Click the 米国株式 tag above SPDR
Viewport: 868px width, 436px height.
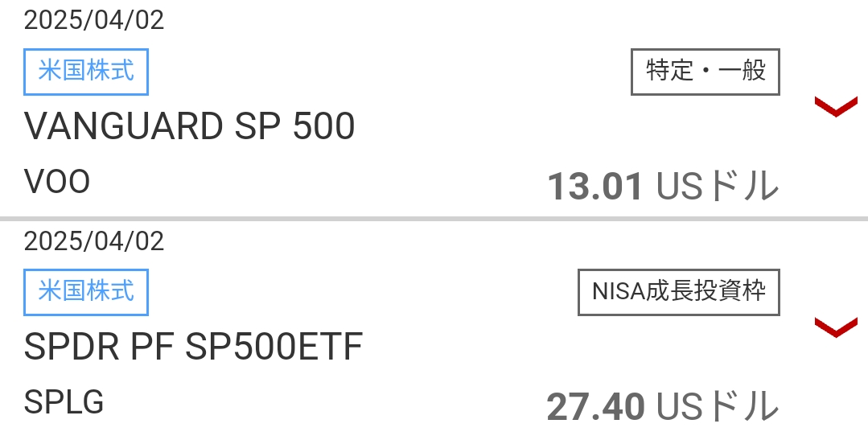coord(86,291)
